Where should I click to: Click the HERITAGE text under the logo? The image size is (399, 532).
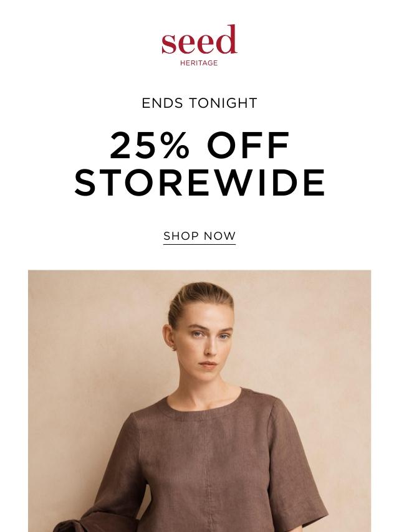pos(199,63)
